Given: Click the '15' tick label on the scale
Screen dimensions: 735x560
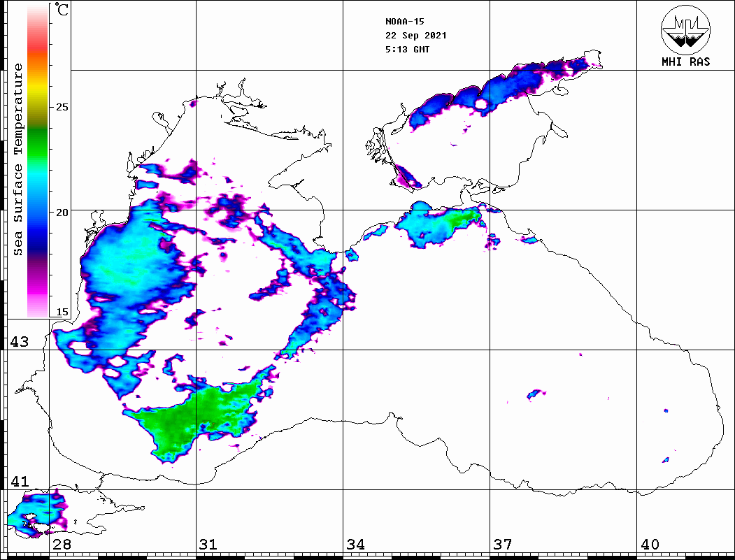Looking at the screenshot, I should point(62,312).
